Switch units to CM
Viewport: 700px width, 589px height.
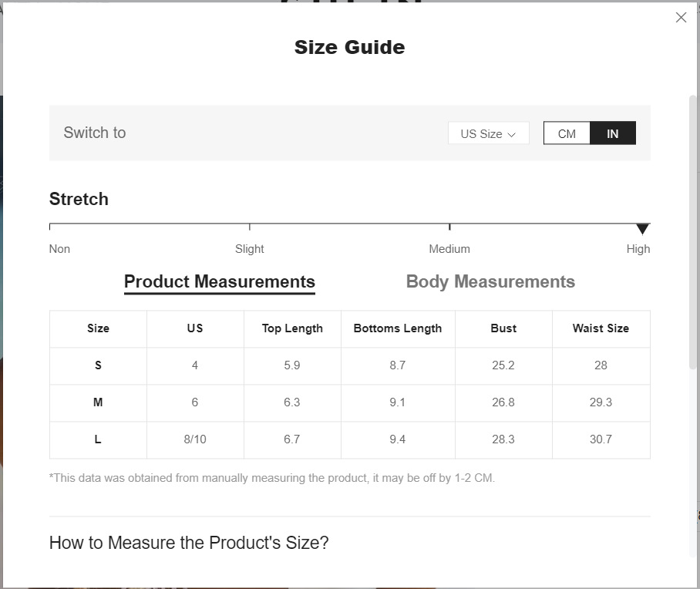567,133
